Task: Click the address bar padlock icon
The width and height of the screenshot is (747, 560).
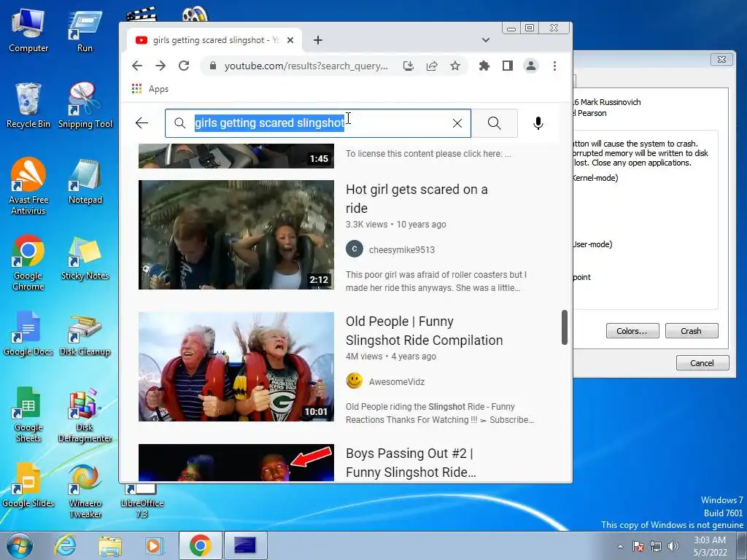Action: (x=213, y=66)
